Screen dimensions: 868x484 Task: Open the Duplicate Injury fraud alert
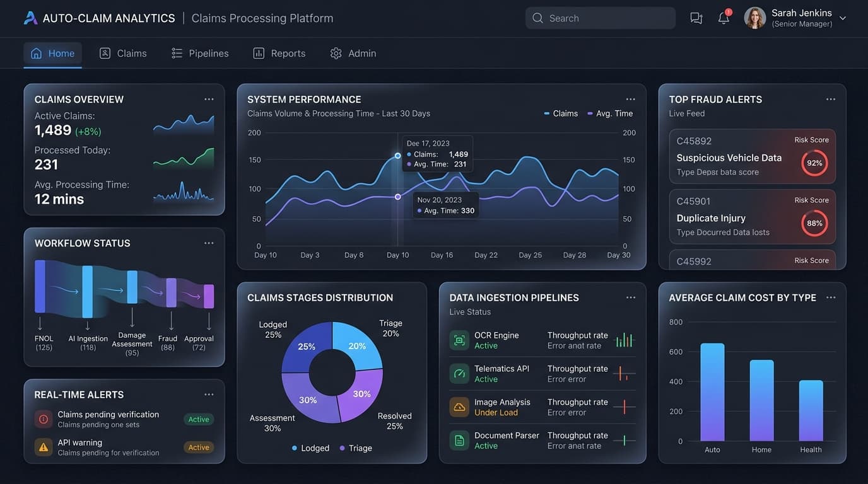click(753, 217)
